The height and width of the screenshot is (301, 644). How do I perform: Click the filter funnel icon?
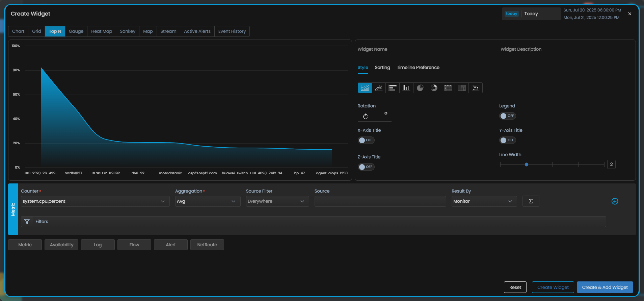(x=27, y=222)
